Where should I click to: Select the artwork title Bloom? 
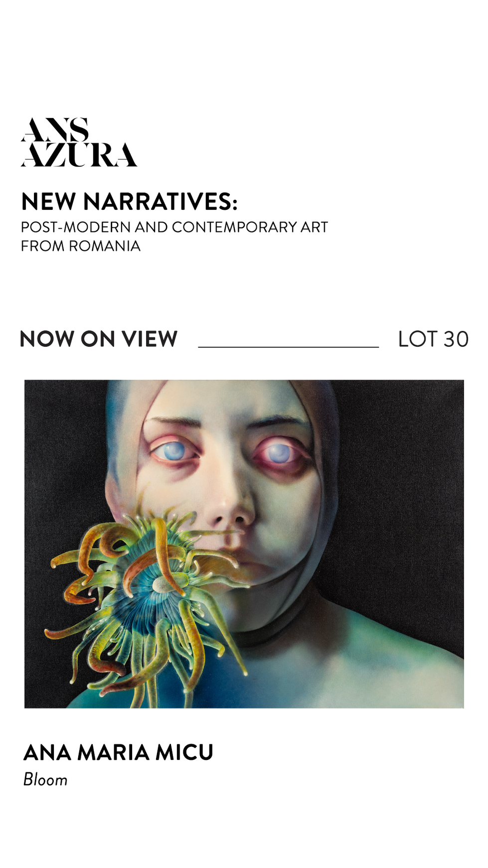(45, 780)
